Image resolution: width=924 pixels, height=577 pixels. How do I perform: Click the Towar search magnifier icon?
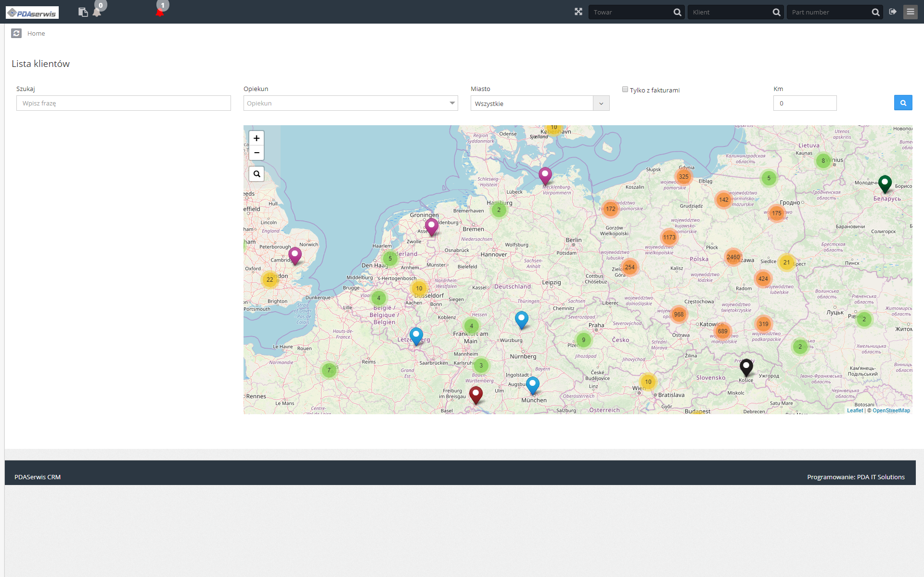(677, 13)
